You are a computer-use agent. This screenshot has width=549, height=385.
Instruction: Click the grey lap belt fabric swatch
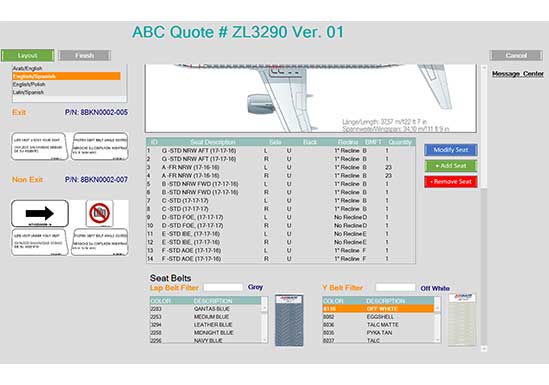289,320
